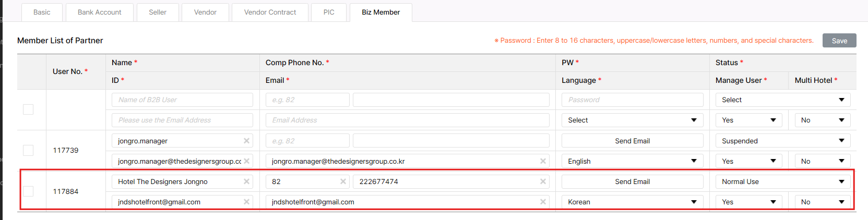Expand the Normal Use status dropdown
Image resolution: width=868 pixels, height=220 pixels.
coord(782,181)
